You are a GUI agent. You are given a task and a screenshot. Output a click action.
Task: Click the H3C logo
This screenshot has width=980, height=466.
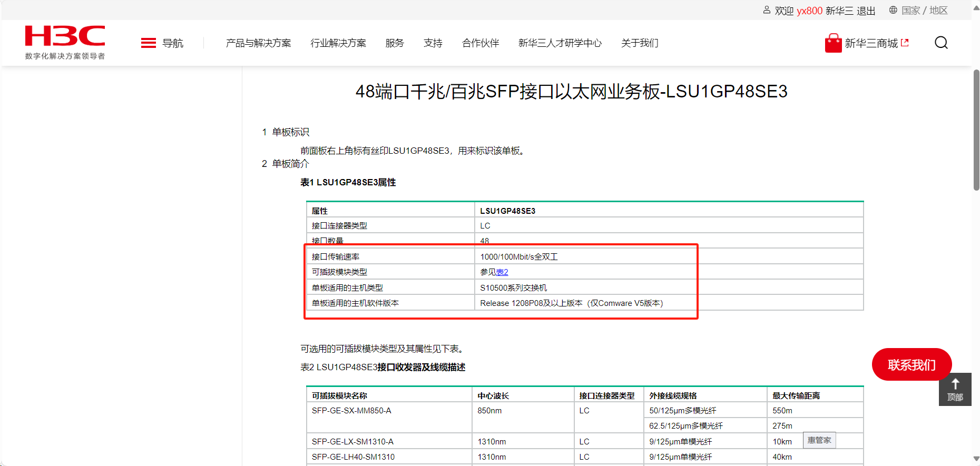pos(65,42)
